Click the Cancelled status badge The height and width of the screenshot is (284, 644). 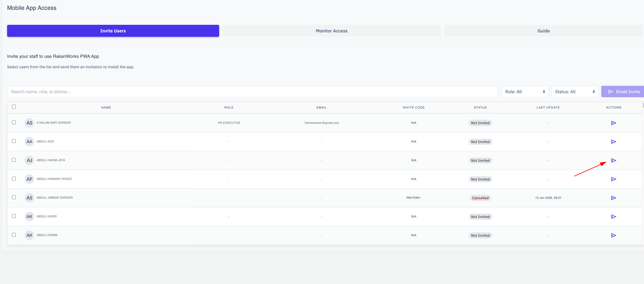click(480, 198)
